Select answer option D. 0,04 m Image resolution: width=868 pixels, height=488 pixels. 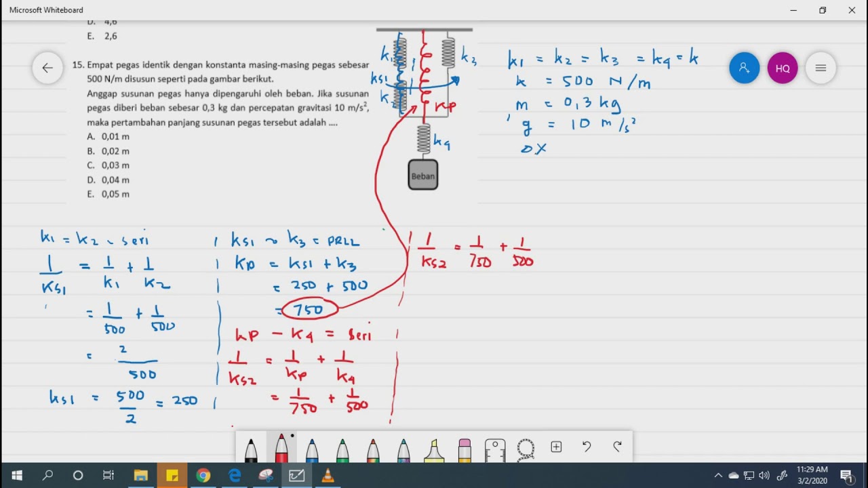108,180
